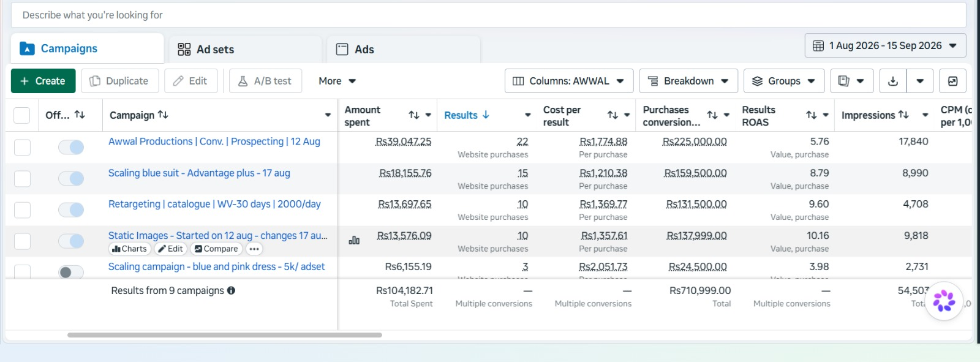The height and width of the screenshot is (362, 980).
Task: Switch to the Campaigns tab
Action: [87, 48]
